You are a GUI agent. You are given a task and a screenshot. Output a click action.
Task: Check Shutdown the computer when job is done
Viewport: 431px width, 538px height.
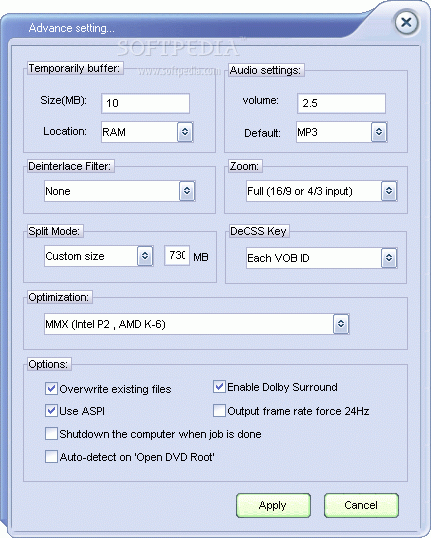pyautogui.click(x=51, y=434)
